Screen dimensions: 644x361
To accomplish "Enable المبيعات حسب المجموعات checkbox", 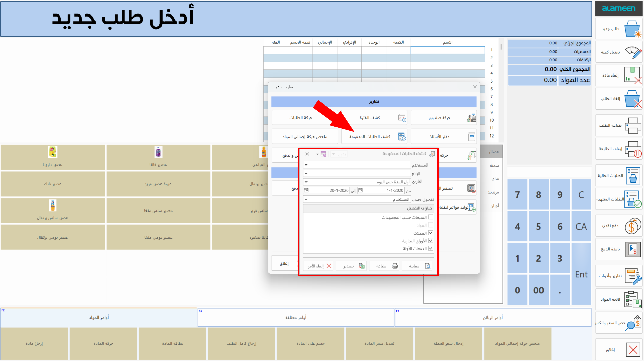I will pos(431,217).
